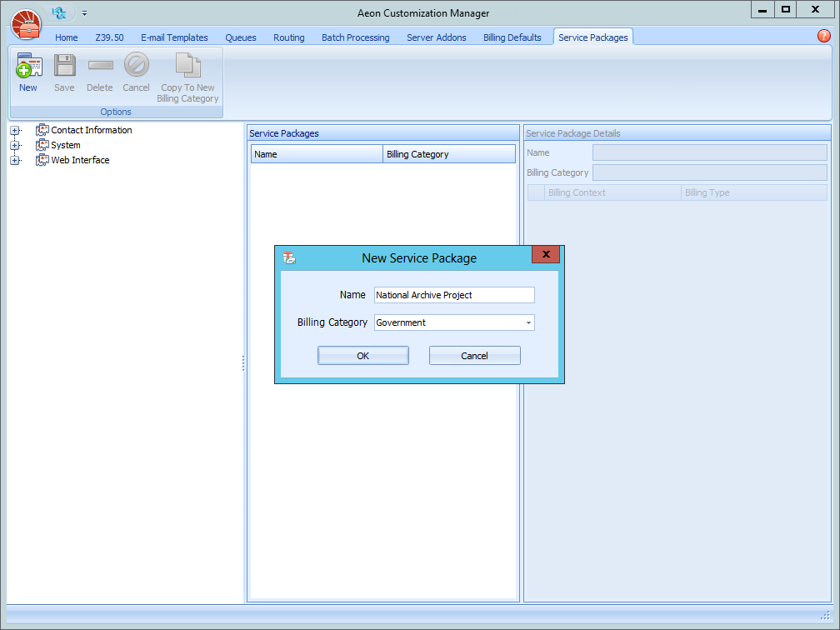The image size is (840, 630).
Task: Click the Cancel icon in the ribbon
Action: coord(136,65)
